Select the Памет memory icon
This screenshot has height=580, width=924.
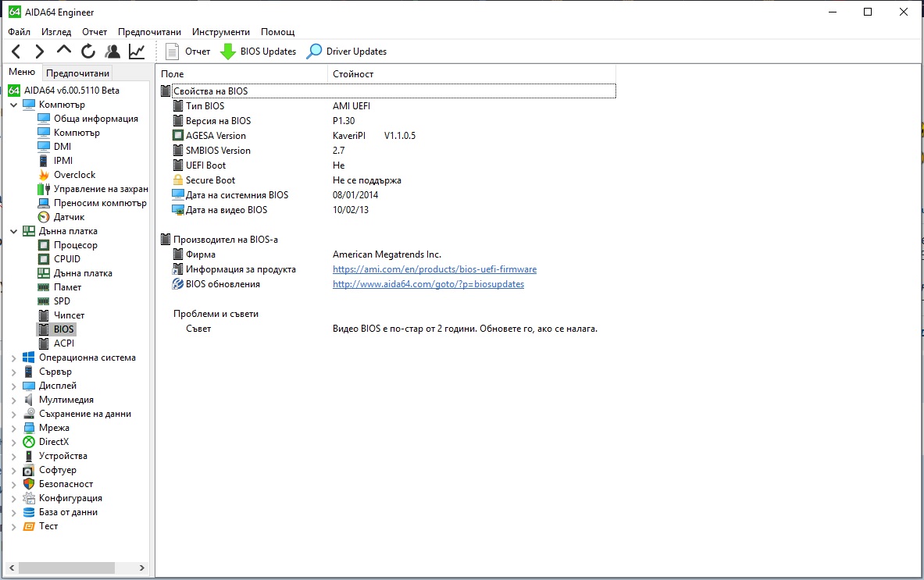coord(44,287)
